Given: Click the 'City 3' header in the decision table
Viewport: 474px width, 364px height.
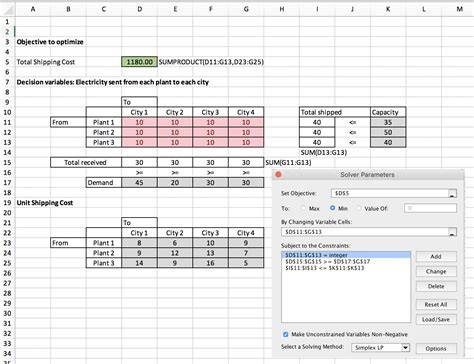Looking at the screenshot, I should tap(210, 112).
